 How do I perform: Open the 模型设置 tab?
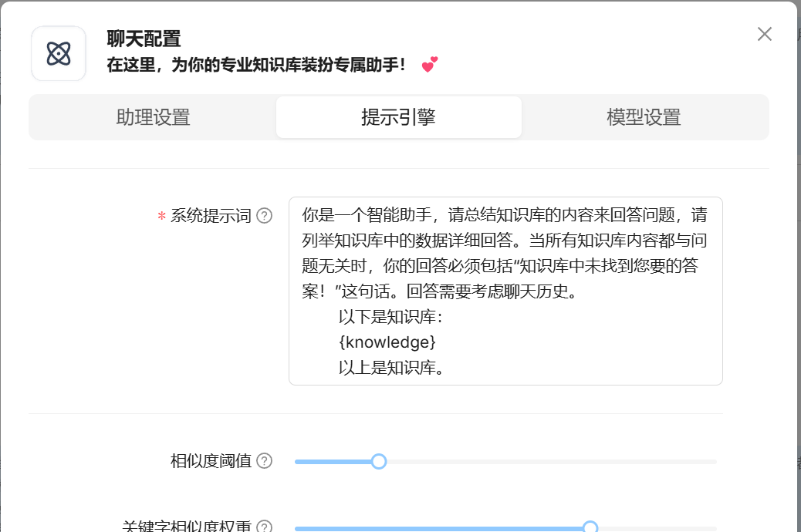644,117
